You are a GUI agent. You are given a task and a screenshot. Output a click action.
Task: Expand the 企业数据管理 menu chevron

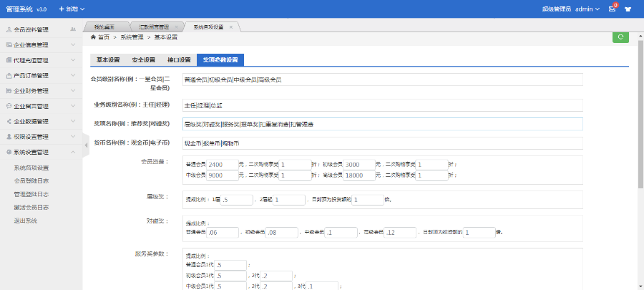[73, 121]
